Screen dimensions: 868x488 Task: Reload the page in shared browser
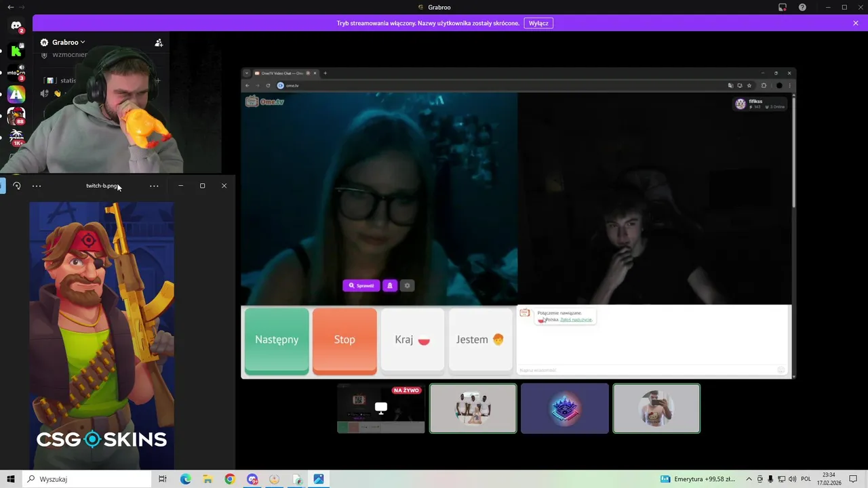[x=269, y=85]
